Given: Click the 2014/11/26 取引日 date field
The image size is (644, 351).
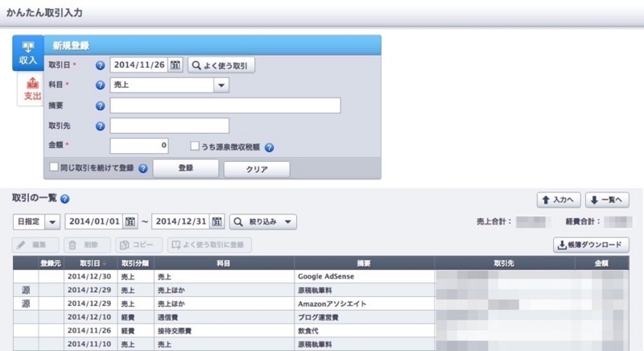Looking at the screenshot, I should point(139,65).
